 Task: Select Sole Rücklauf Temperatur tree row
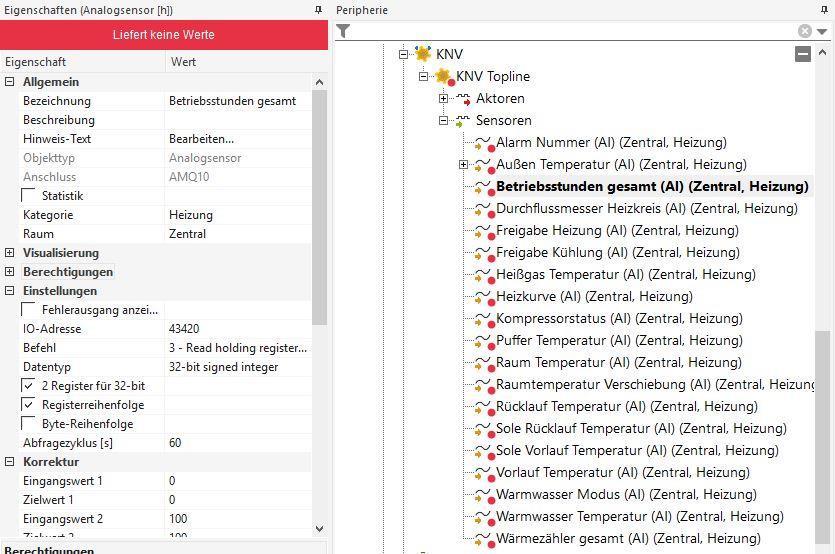641,429
